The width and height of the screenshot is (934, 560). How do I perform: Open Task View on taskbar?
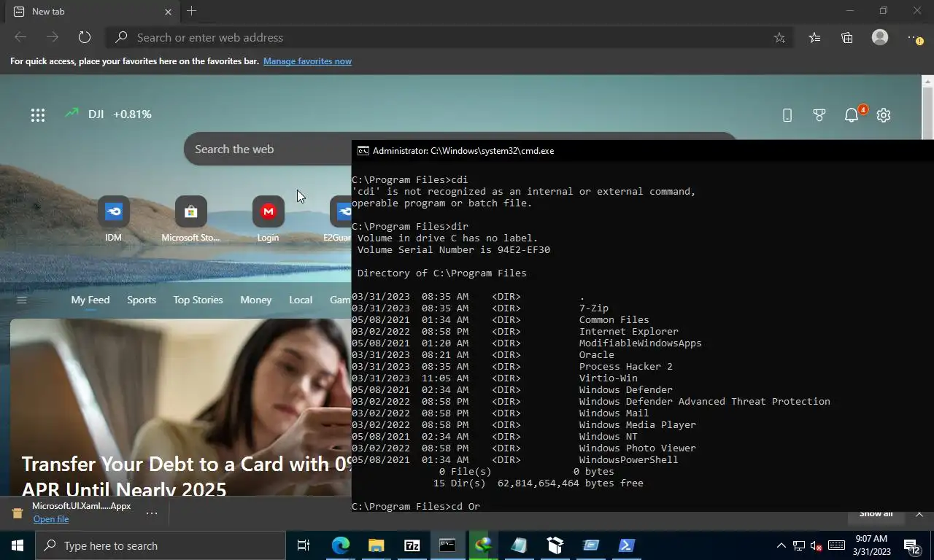click(304, 545)
